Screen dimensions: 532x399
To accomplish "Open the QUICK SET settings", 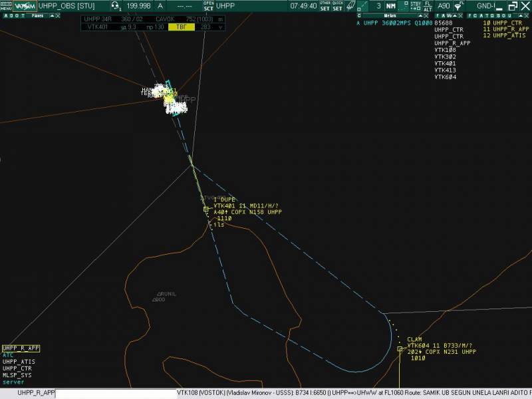I will click(338, 6).
